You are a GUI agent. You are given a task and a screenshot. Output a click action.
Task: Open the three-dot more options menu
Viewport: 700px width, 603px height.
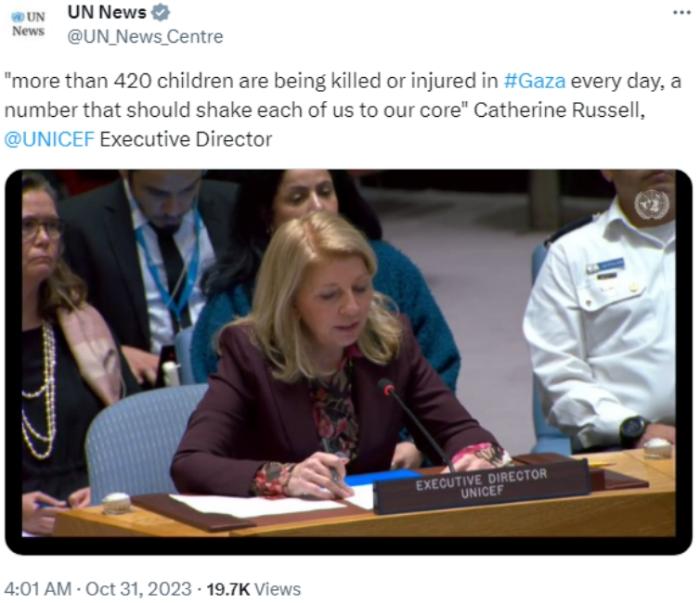pos(682,13)
